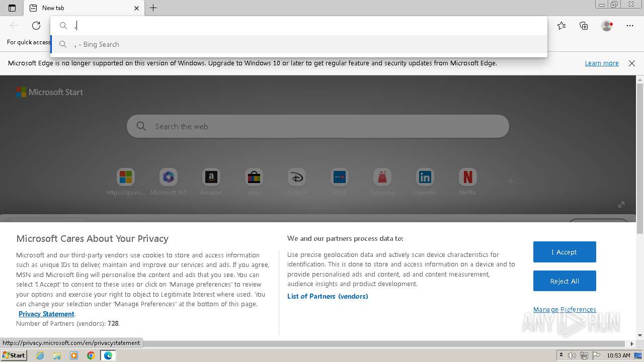Open the Disney+ quick link tile

tap(296, 182)
